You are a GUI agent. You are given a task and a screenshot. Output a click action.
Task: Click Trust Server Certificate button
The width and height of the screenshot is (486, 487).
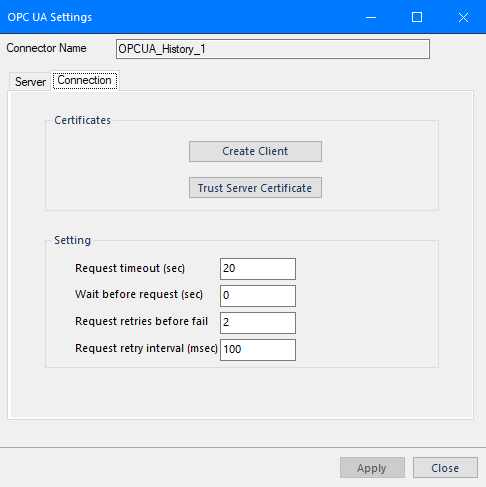pyautogui.click(x=255, y=188)
